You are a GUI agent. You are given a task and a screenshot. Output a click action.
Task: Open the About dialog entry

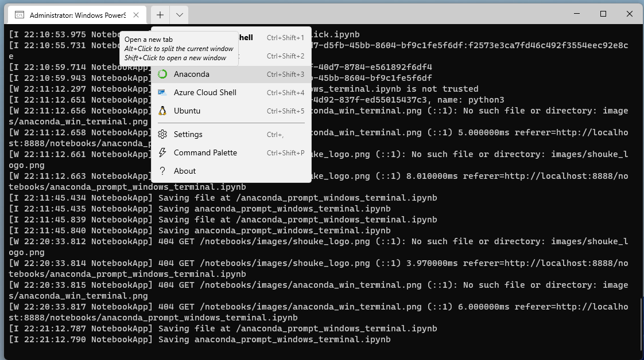[184, 170]
